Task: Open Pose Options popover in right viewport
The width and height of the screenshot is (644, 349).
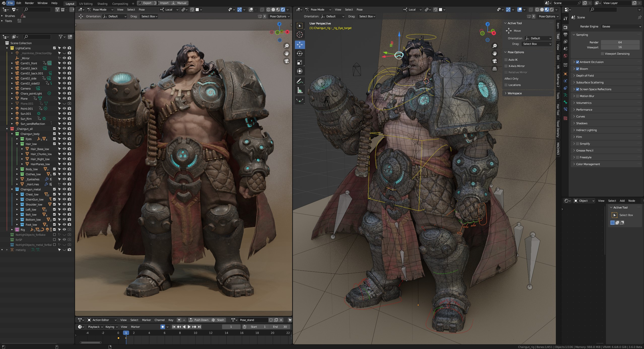Action: point(548,16)
